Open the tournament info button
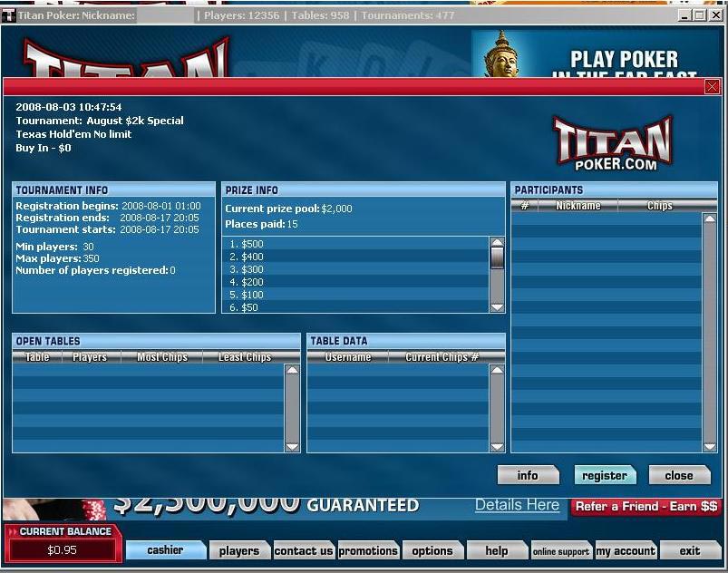This screenshot has height=573, width=728. click(x=528, y=475)
